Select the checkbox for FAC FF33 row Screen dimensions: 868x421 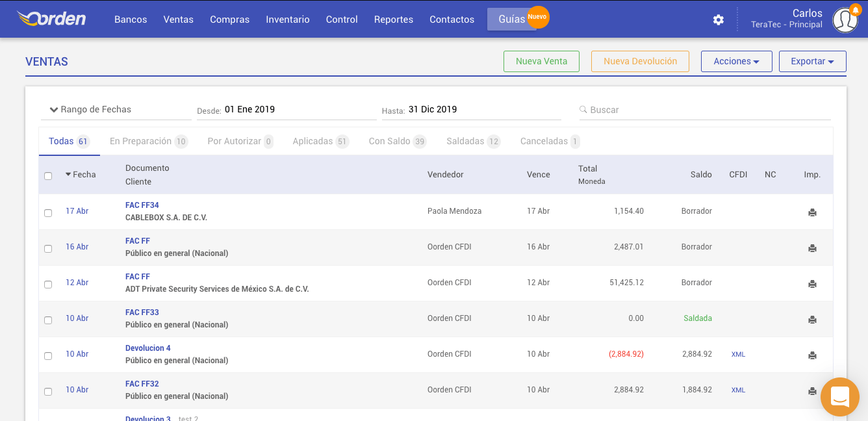[48, 320]
